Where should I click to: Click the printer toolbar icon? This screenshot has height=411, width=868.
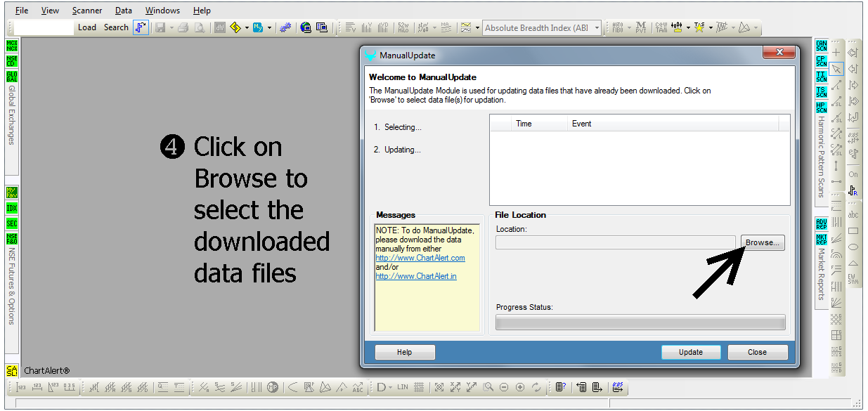(x=183, y=28)
